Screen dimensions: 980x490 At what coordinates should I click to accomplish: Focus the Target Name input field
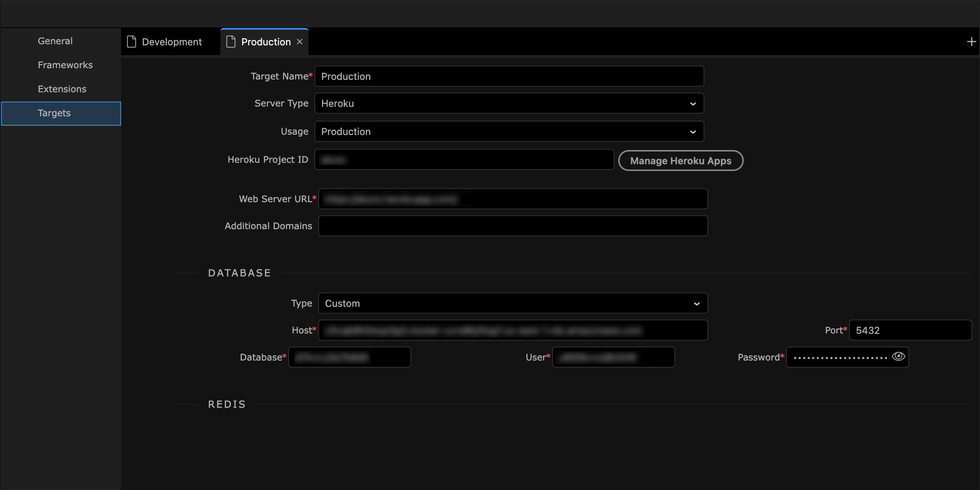pyautogui.click(x=509, y=76)
